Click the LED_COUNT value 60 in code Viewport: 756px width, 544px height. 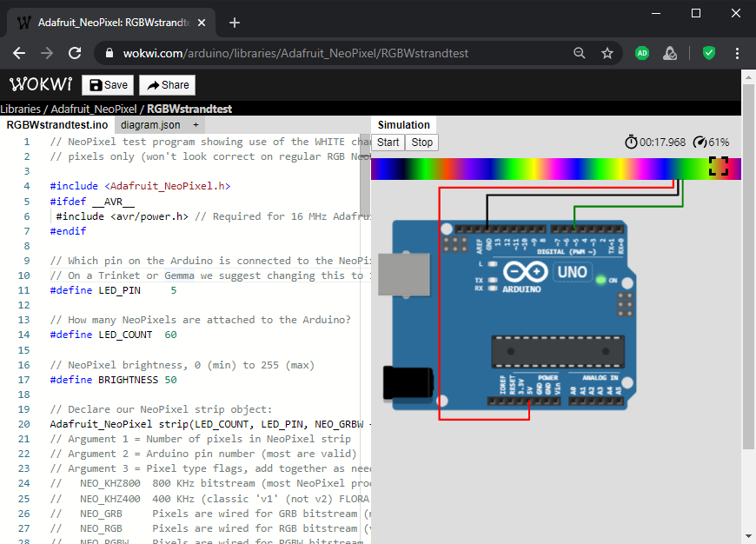point(170,335)
